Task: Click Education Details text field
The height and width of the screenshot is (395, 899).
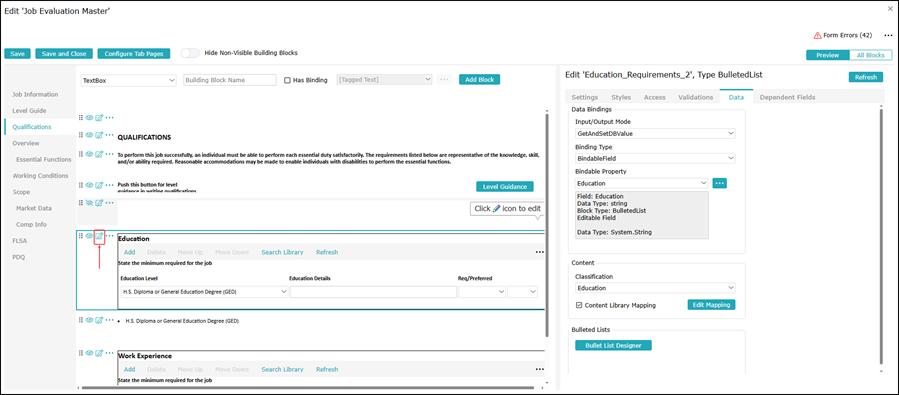Action: tap(373, 292)
